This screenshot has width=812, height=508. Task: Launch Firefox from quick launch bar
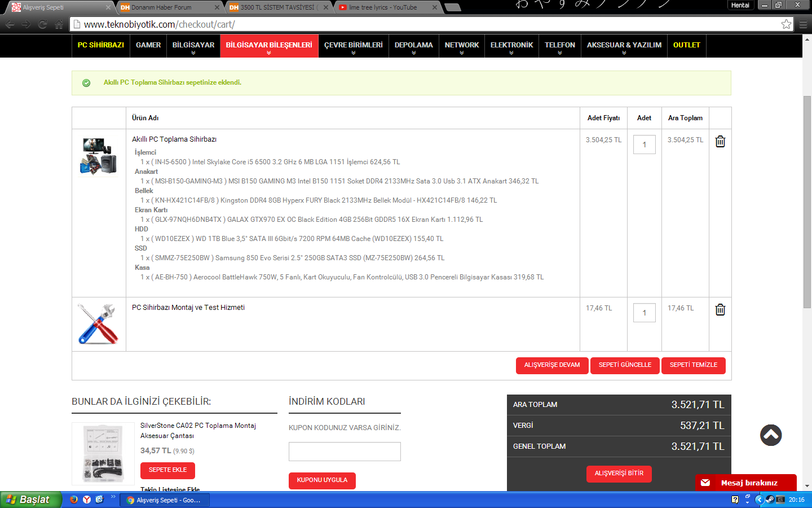point(73,500)
